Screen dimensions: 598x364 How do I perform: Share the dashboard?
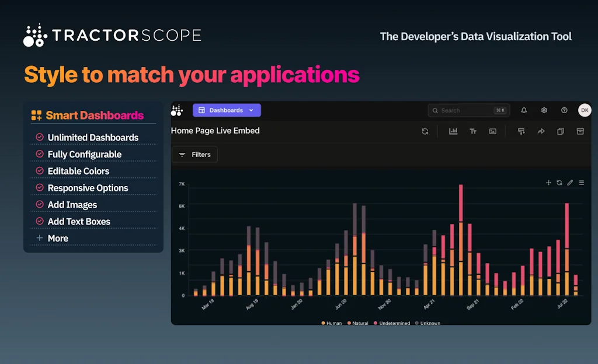[x=541, y=131]
